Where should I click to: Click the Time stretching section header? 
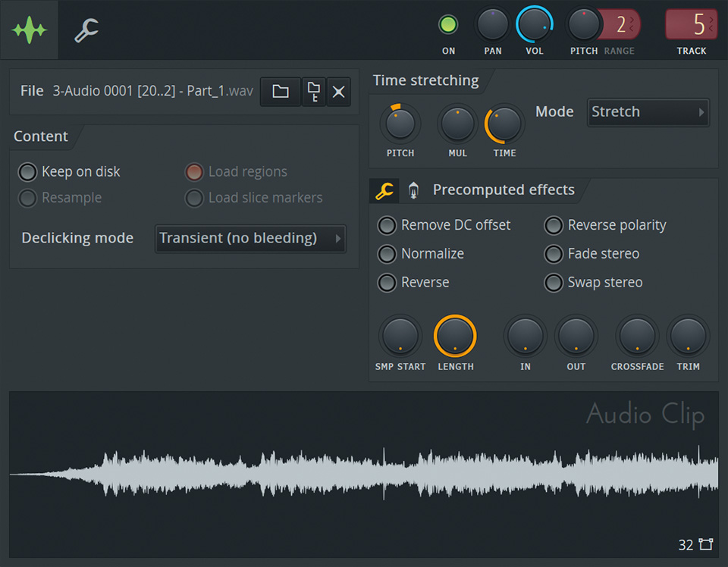(x=425, y=81)
